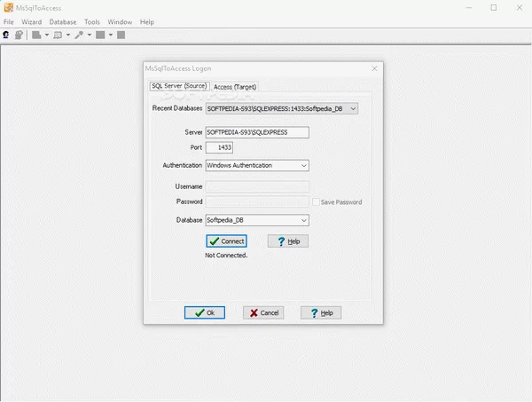
Task: Open the Database combo box arrow
Action: pos(304,220)
